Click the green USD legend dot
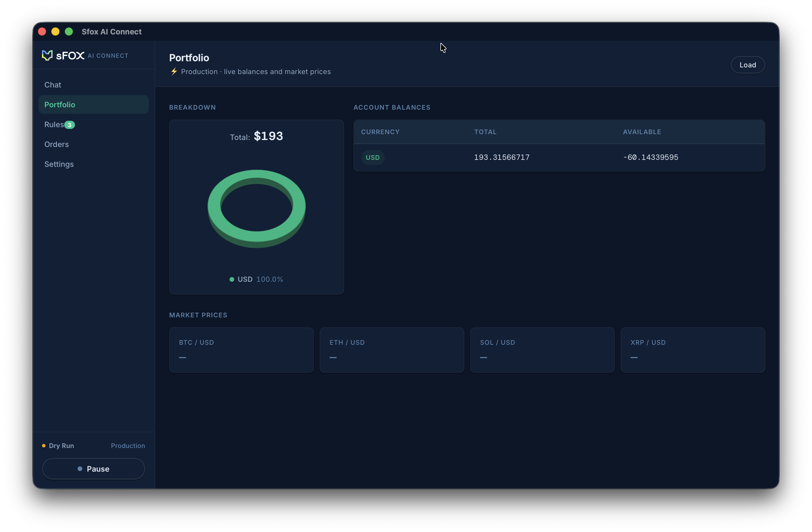Screen dimensions: 812x532 232,279
